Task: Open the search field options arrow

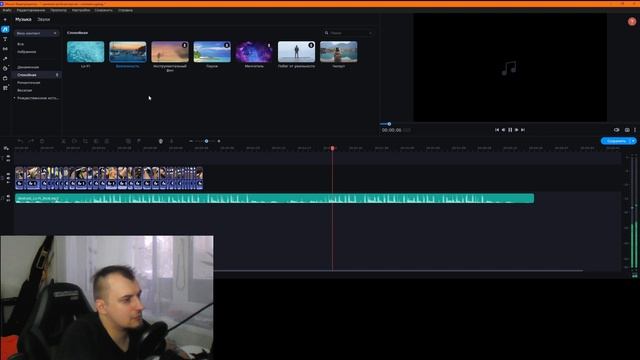Action: [370, 33]
